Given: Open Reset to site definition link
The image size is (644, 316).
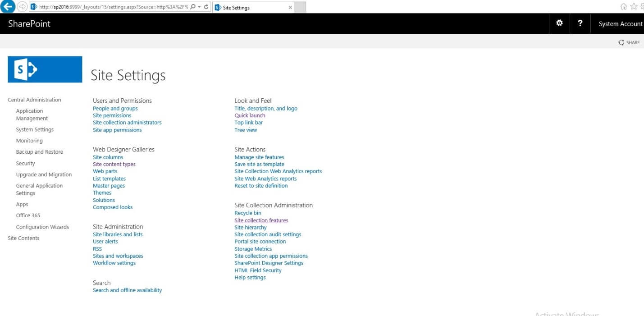Looking at the screenshot, I should [261, 186].
